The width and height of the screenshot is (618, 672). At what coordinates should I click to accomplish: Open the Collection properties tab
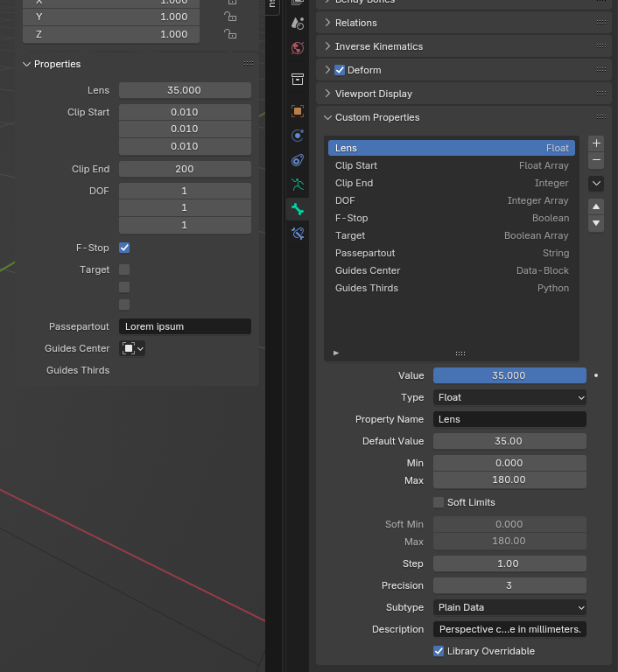tap(298, 80)
